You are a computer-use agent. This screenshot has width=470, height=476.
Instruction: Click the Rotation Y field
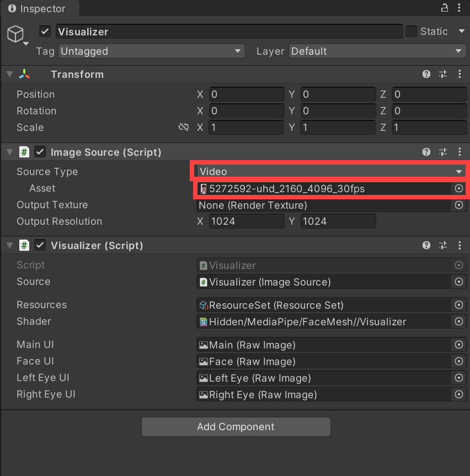[338, 111]
